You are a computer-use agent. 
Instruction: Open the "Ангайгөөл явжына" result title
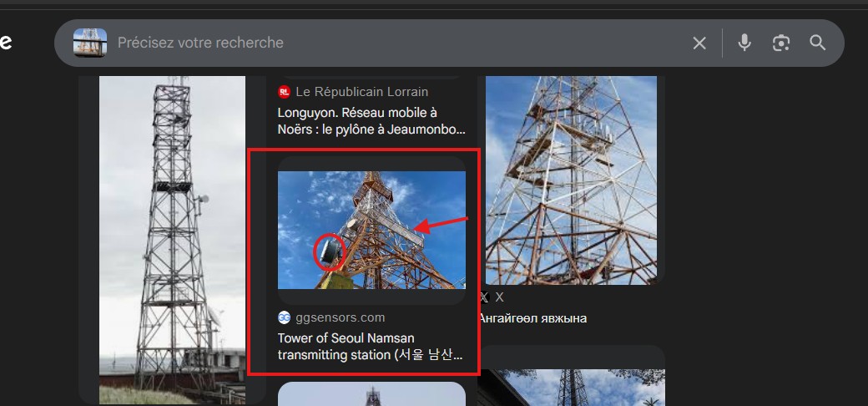532,318
